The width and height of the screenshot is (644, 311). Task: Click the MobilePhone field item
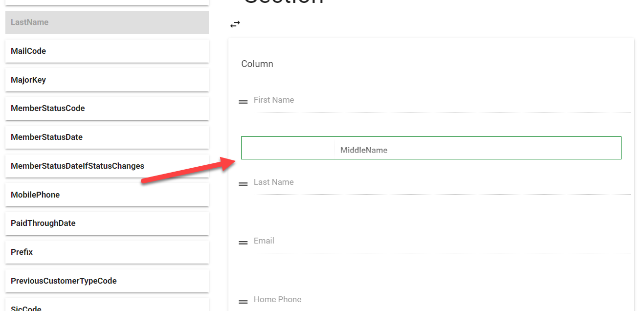tap(107, 195)
